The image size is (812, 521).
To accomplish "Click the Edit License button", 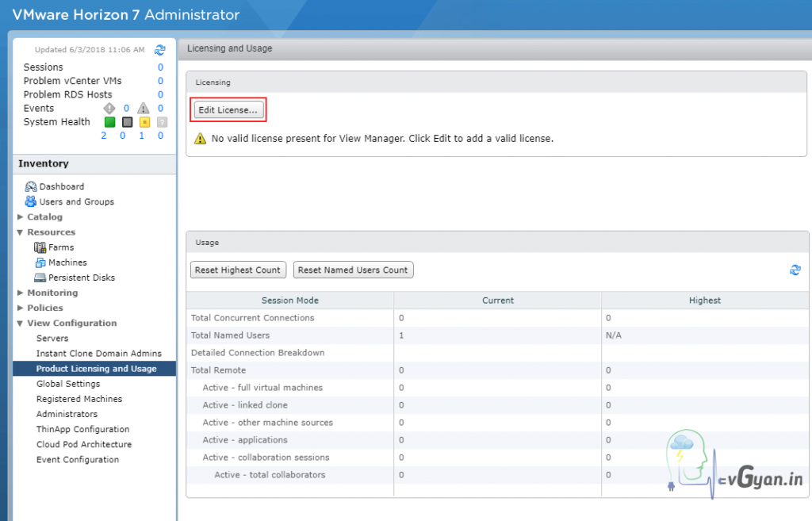I will [228, 109].
